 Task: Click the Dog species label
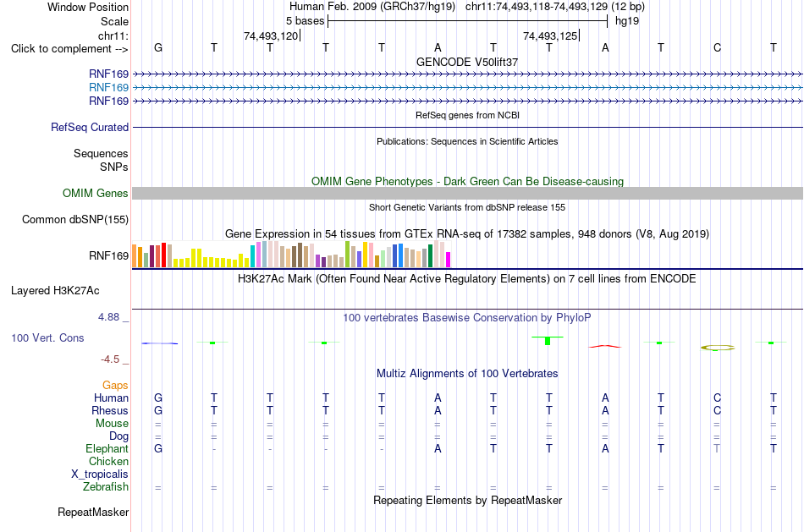[x=119, y=436]
